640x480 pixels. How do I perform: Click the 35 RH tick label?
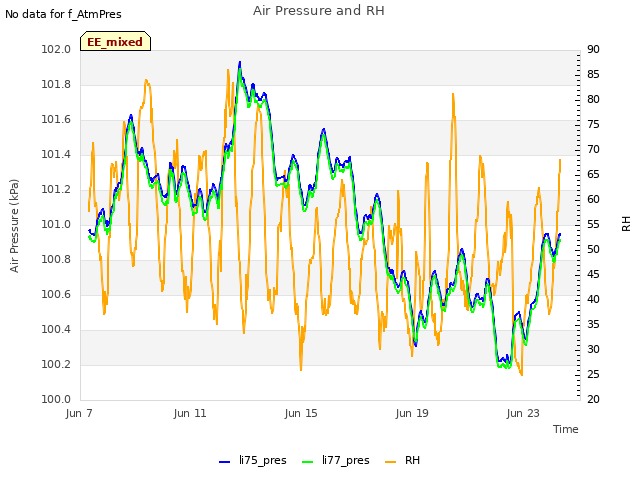pos(593,324)
